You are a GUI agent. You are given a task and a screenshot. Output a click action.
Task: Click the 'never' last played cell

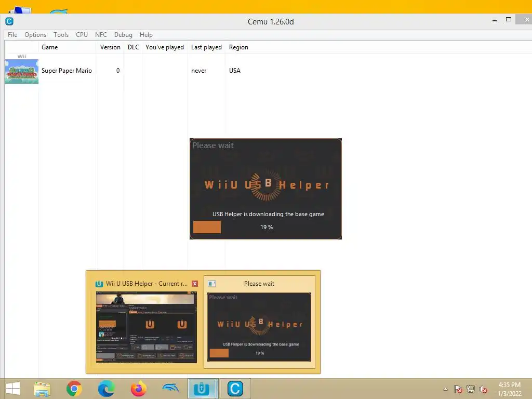point(199,71)
